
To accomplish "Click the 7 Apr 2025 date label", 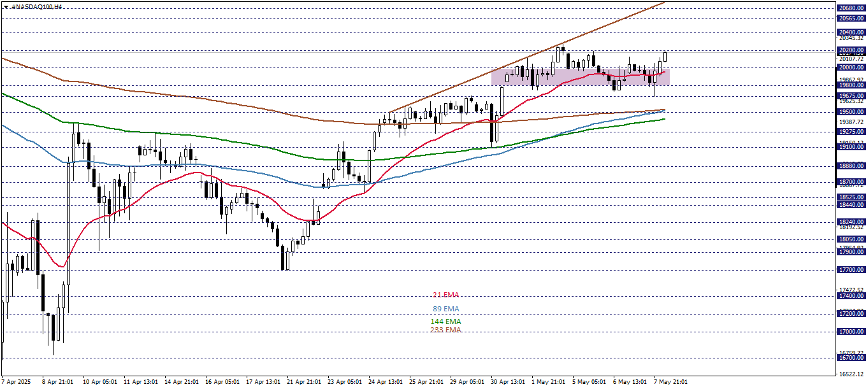I will (16, 383).
